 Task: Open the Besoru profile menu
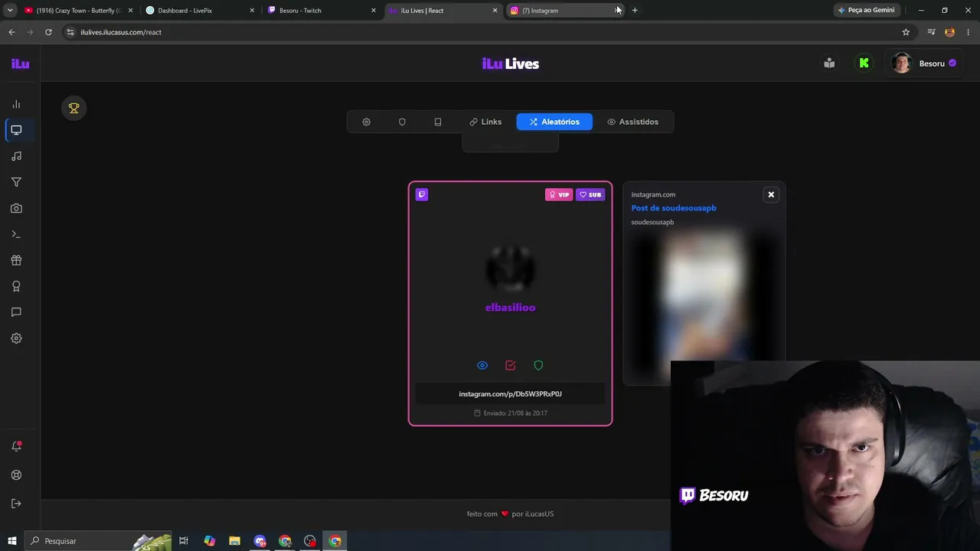924,64
